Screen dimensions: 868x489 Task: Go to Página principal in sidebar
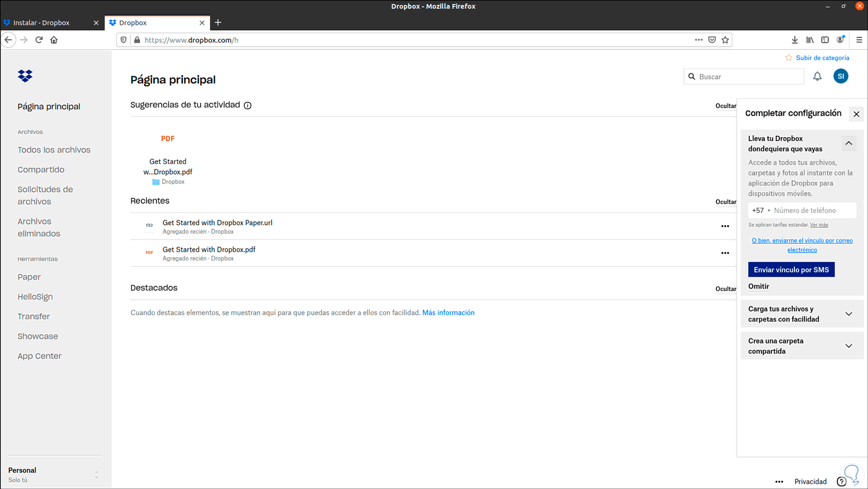[49, 106]
